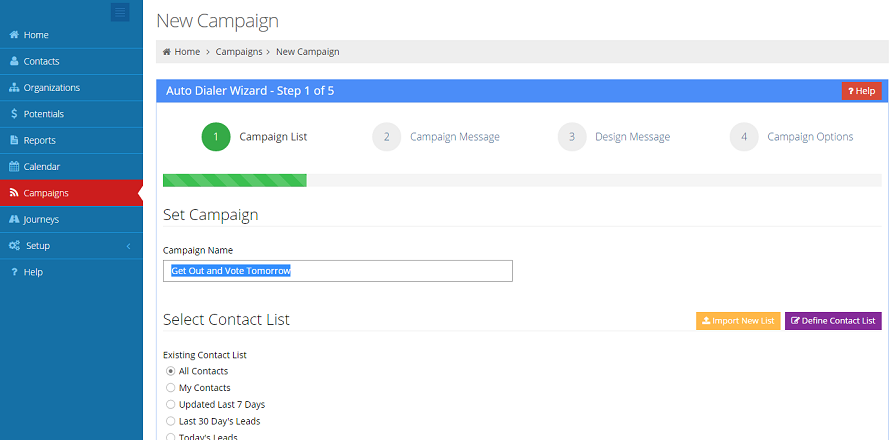Click the Organizations hierarchy icon
The height and width of the screenshot is (440, 892).
(14, 88)
